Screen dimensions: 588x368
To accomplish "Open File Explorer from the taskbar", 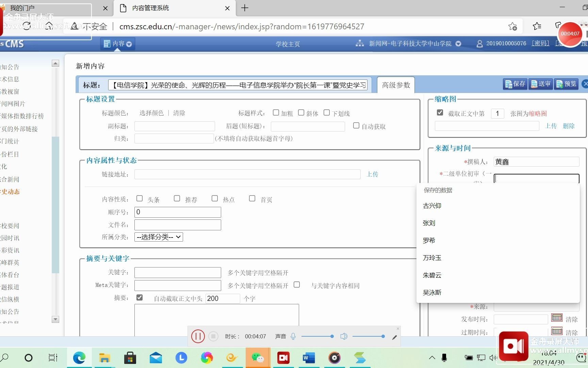I will coord(104,357).
